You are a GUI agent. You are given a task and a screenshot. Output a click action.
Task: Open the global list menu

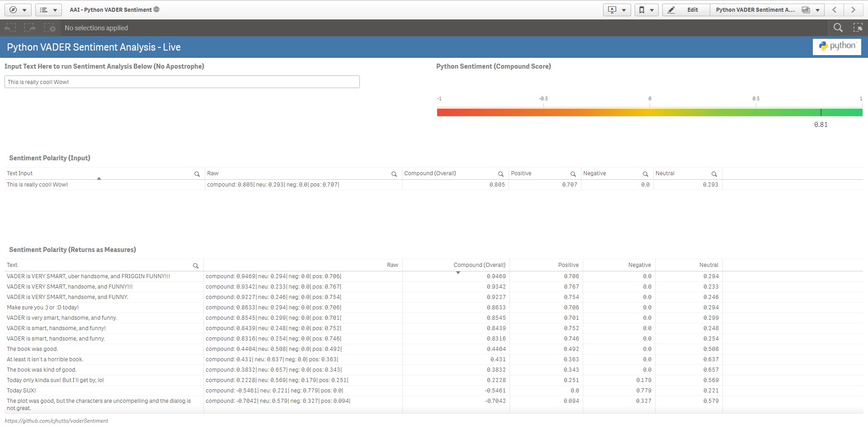pos(48,9)
